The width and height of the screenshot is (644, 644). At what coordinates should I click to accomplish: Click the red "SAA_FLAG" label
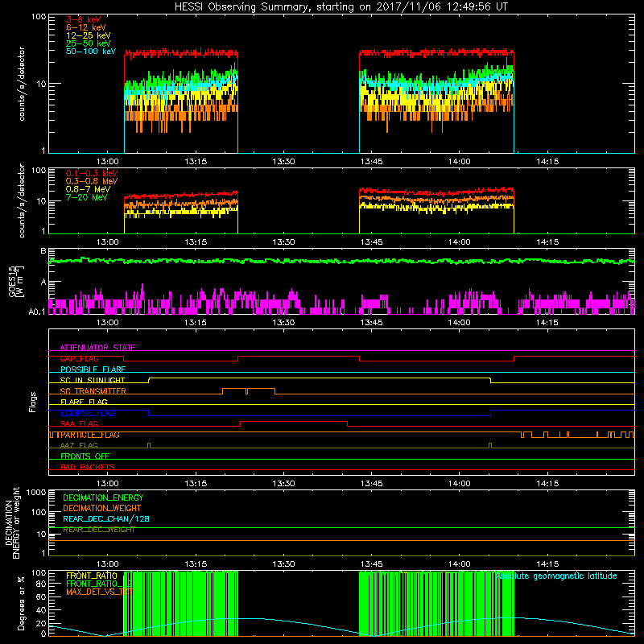(79, 423)
